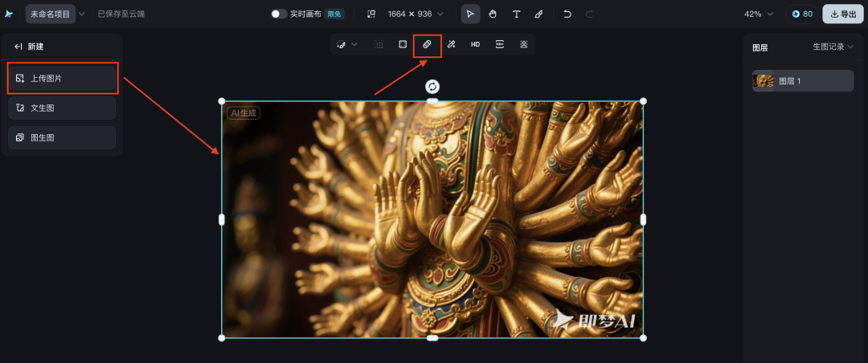The width and height of the screenshot is (868, 363).
Task: Undo the last action
Action: tap(567, 14)
